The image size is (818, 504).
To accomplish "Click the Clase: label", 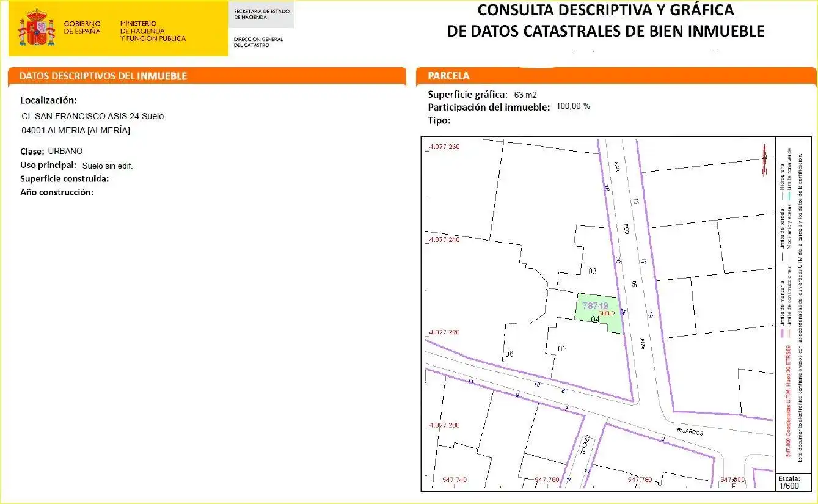I will click(32, 152).
